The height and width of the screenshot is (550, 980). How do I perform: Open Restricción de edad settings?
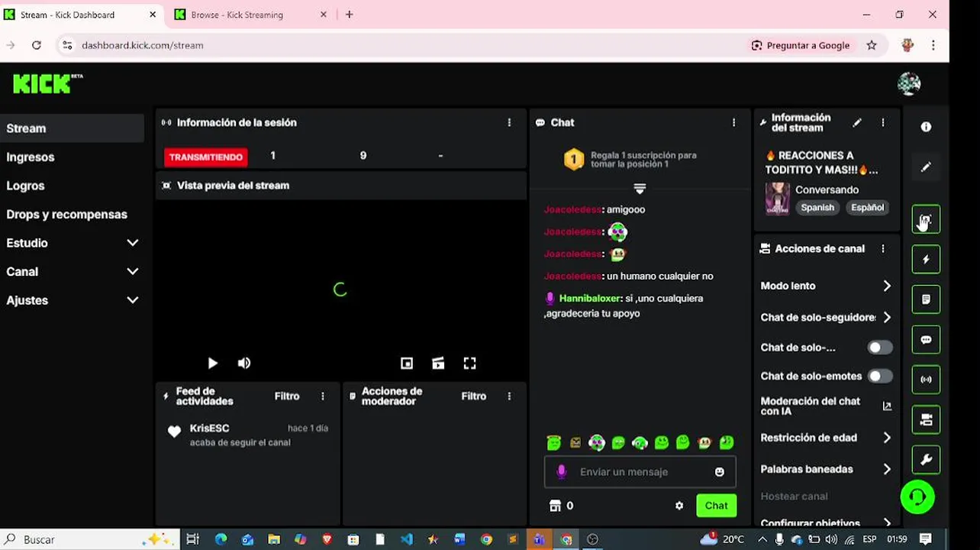click(826, 438)
